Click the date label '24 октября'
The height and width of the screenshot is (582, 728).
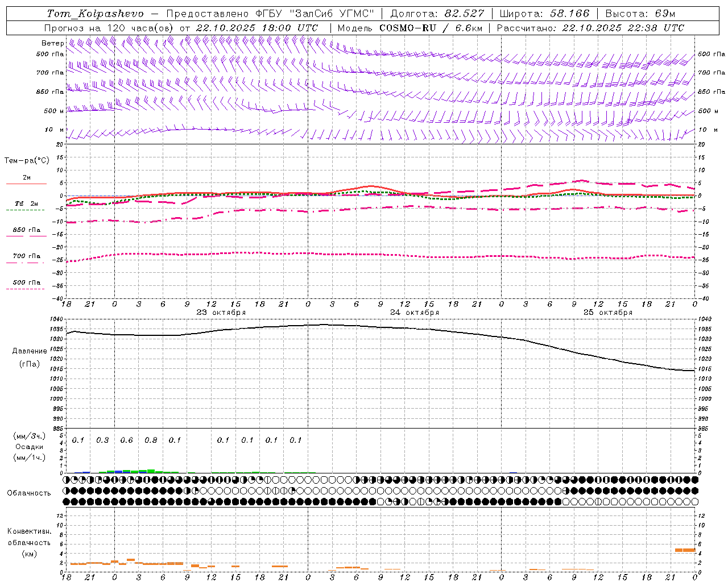pos(415,313)
